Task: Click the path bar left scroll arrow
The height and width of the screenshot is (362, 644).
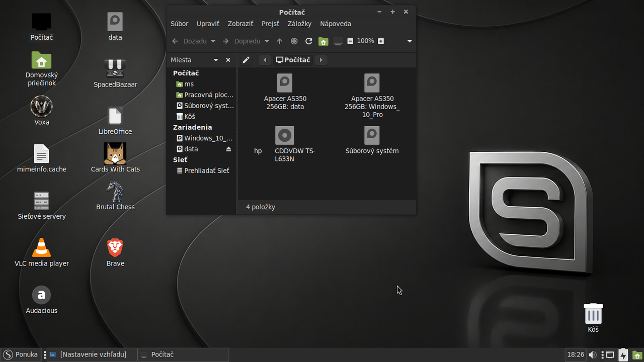Action: coord(265,60)
